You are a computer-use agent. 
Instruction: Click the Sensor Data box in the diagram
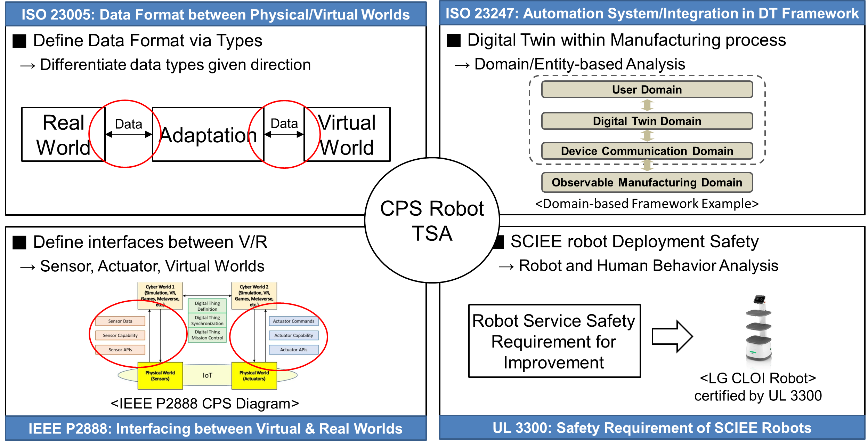tap(120, 321)
